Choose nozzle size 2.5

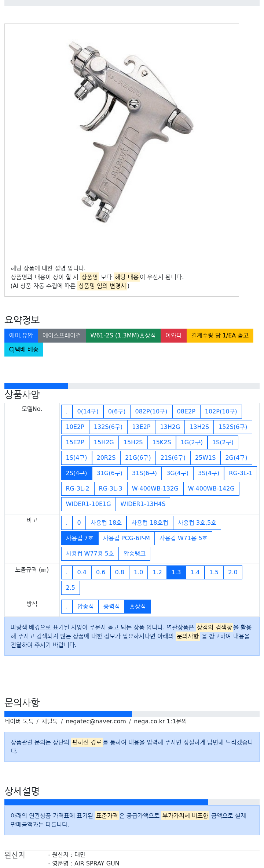70,587
